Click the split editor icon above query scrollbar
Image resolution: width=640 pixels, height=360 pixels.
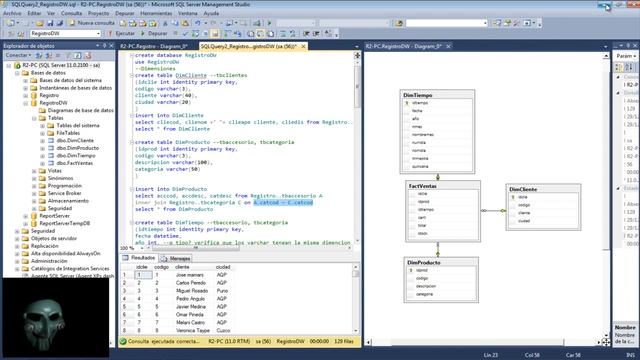pyautogui.click(x=357, y=55)
